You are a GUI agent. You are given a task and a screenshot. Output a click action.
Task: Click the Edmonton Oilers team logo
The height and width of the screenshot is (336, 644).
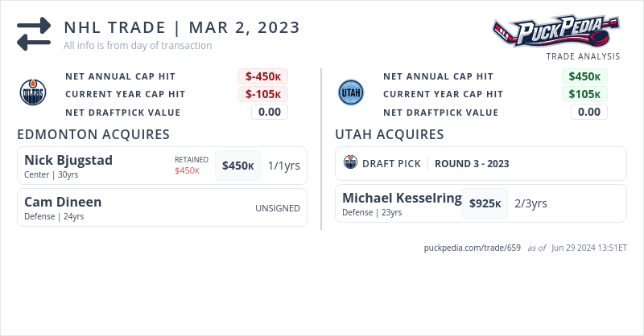(33, 93)
